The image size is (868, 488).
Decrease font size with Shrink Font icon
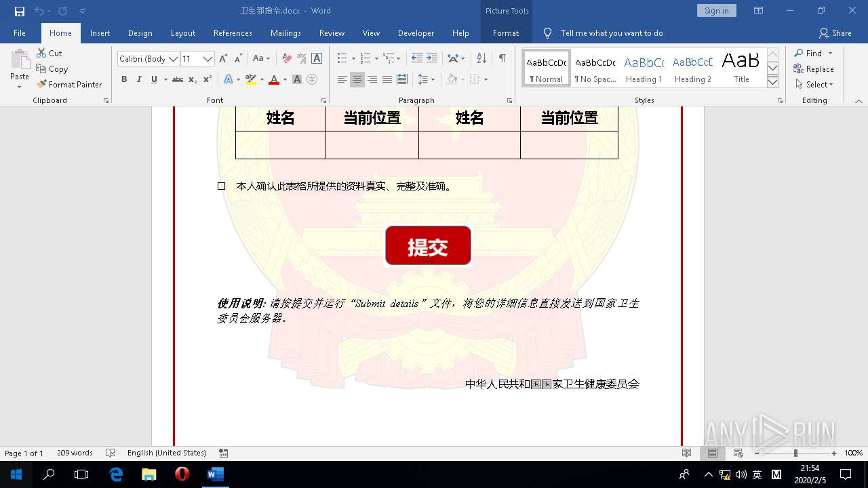click(x=238, y=59)
